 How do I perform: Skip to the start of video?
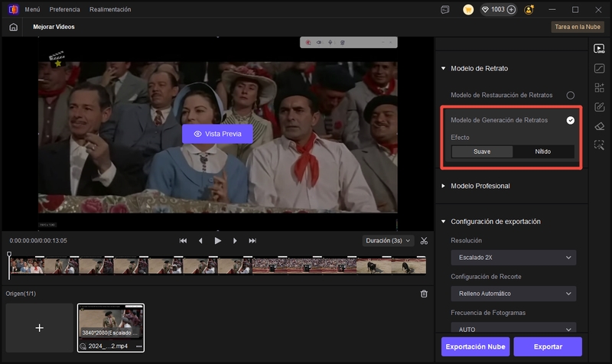pyautogui.click(x=184, y=240)
